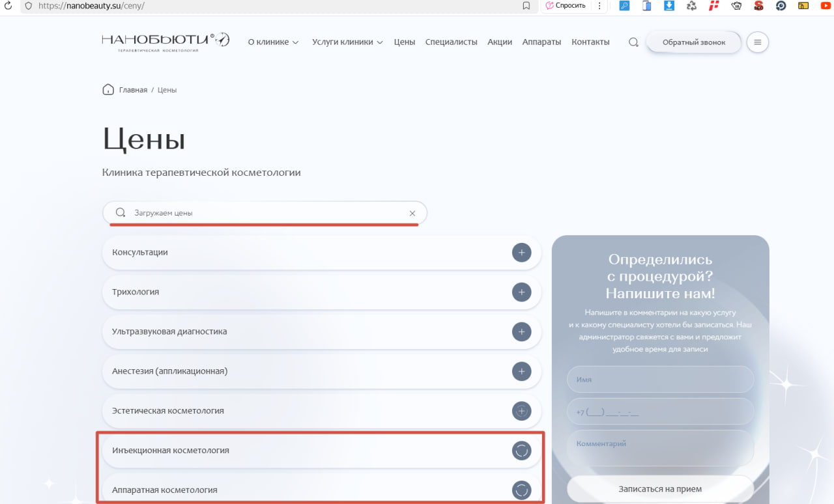Bookmark this page in address bar

526,6
